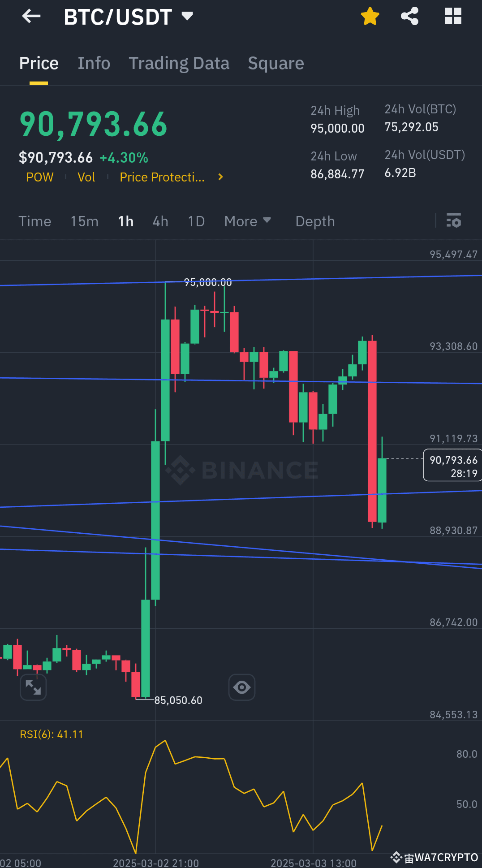Open the Trading Data tab
This screenshot has height=868, width=482.
pyautogui.click(x=179, y=63)
